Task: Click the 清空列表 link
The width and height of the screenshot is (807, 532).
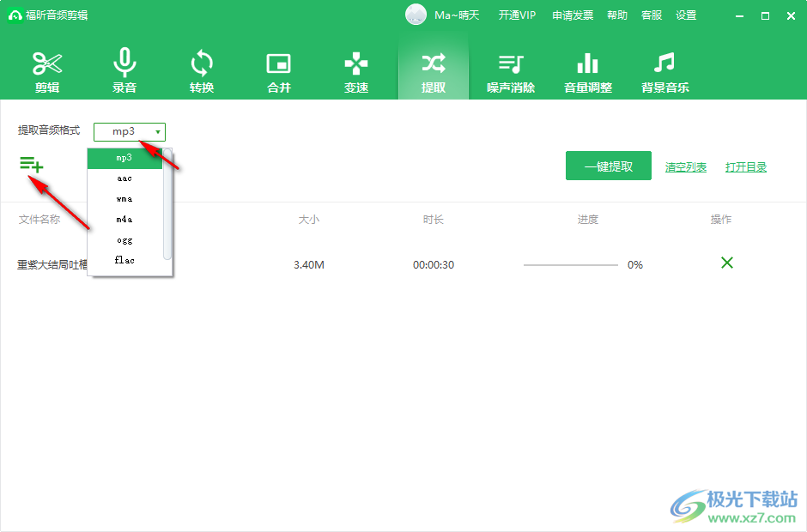Action: [x=686, y=167]
